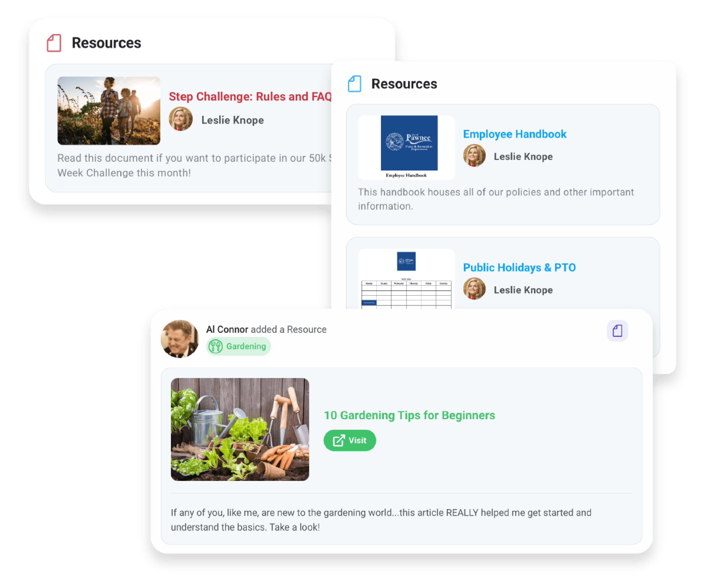
Task: Click the red Resources document icon
Action: click(x=54, y=43)
